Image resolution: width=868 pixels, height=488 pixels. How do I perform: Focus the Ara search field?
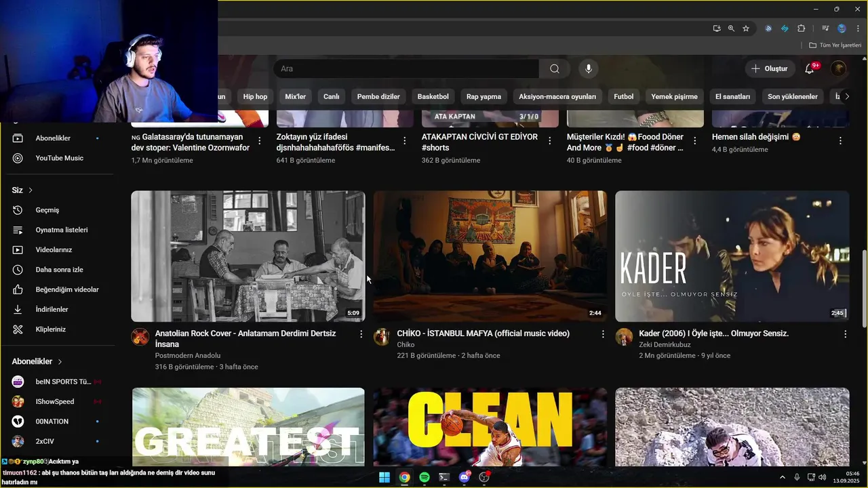coord(407,68)
